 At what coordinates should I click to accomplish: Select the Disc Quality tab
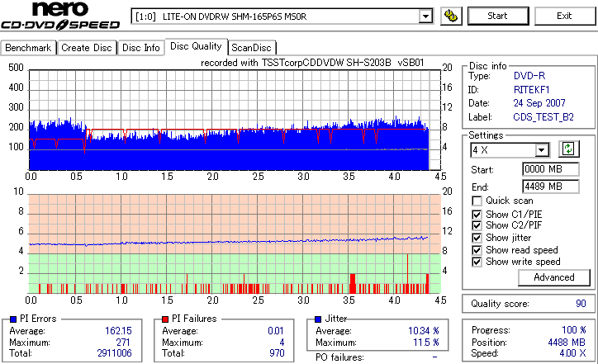pos(196,46)
